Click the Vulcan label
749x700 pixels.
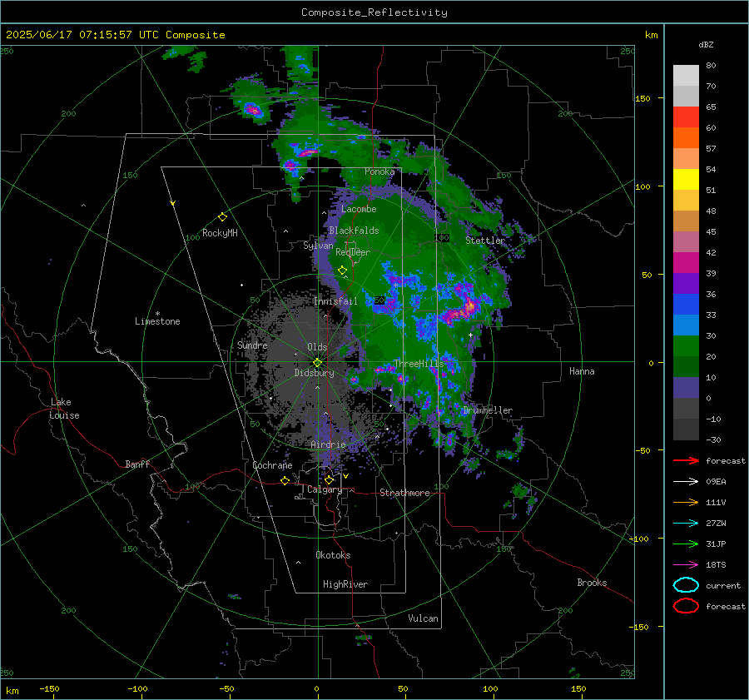423,618
